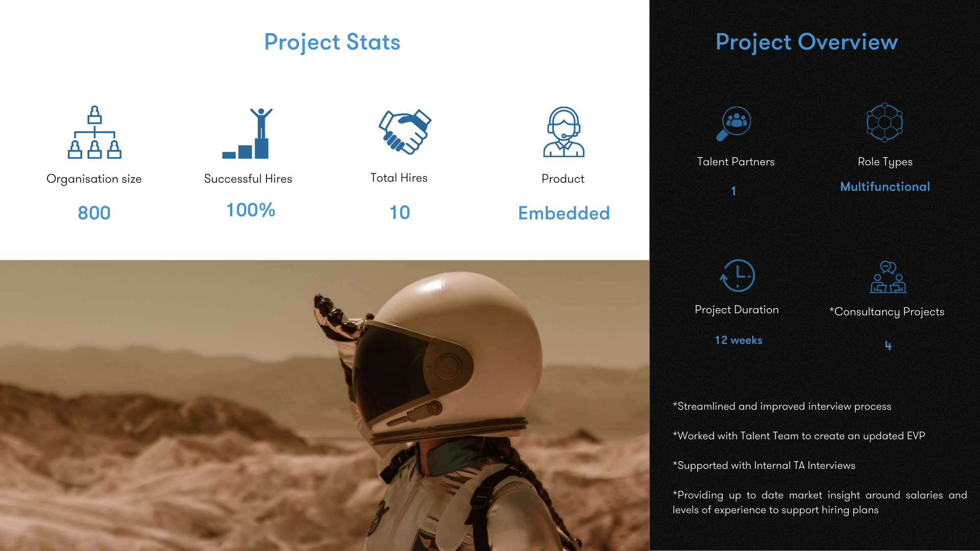This screenshot has height=551, width=980.
Task: Click the Product label
Action: click(563, 179)
